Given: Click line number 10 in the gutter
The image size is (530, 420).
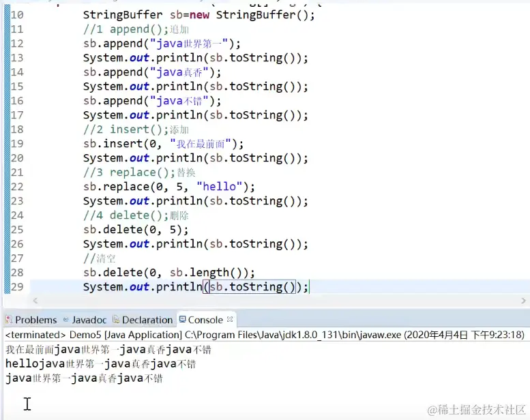Looking at the screenshot, I should [17, 15].
